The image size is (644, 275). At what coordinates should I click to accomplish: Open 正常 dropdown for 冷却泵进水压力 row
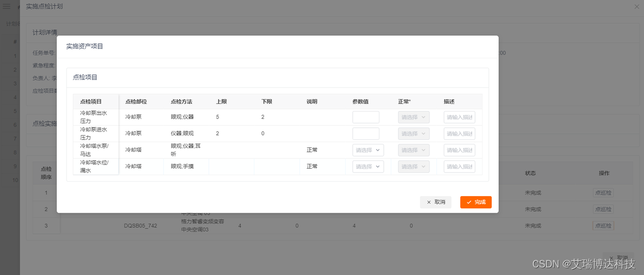point(414,133)
